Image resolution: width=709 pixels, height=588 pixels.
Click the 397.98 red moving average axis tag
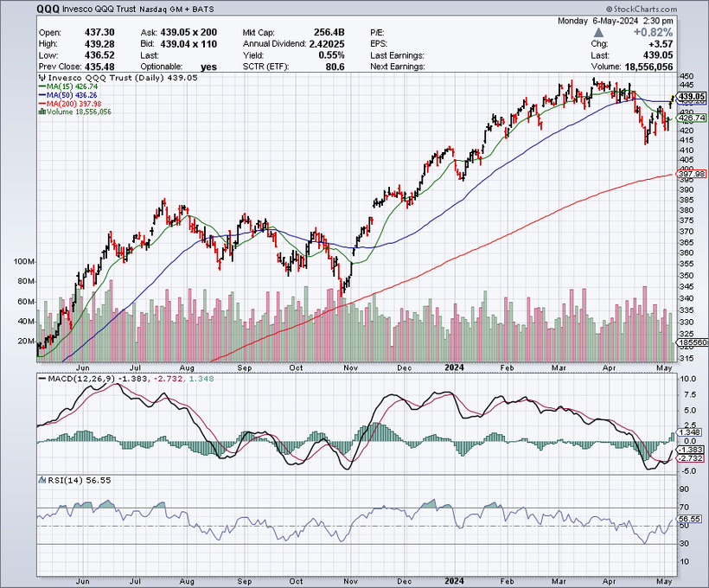coord(692,174)
